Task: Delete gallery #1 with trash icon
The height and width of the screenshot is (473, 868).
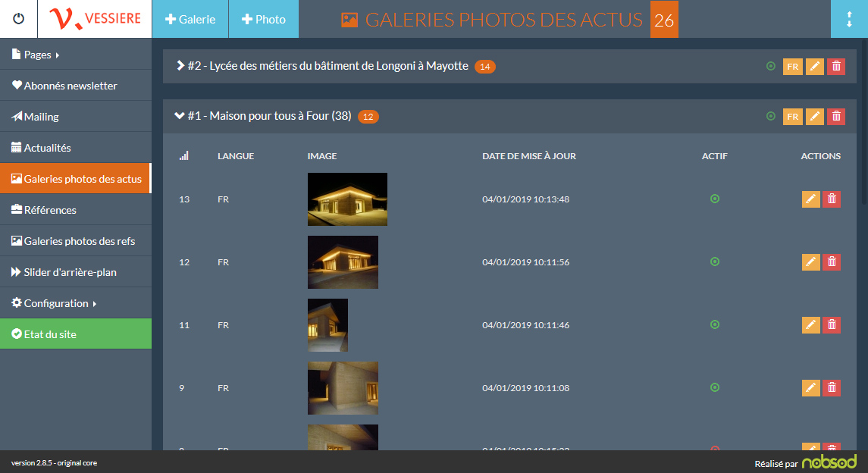Action: coord(836,116)
